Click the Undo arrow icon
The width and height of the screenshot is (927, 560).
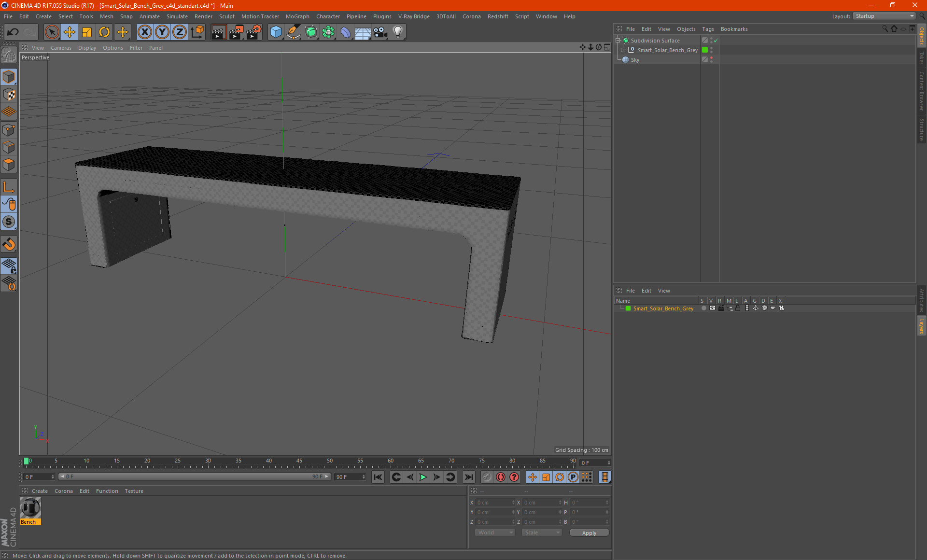(13, 32)
